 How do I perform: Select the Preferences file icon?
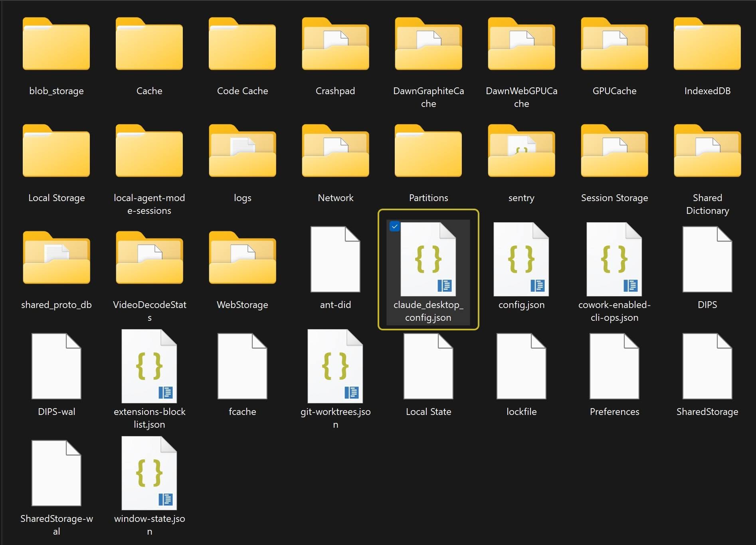tap(614, 366)
